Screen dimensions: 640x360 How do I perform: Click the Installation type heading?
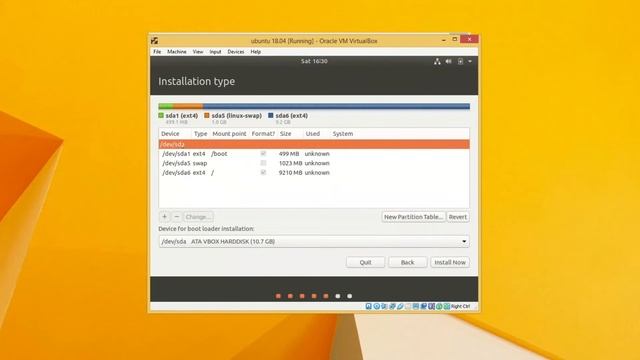coord(196,81)
